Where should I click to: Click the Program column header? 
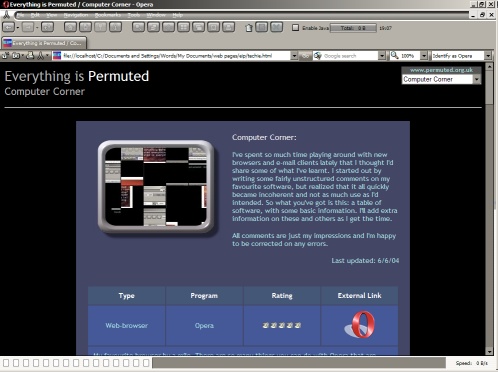[204, 296]
